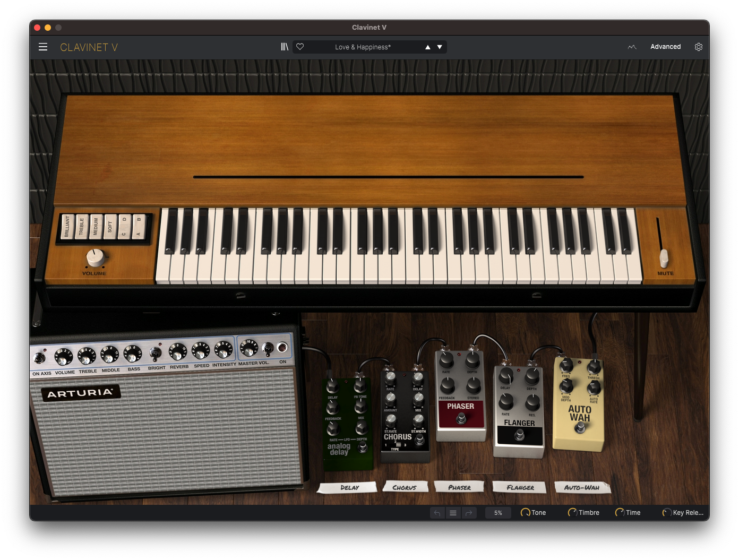This screenshot has width=739, height=560.
Task: Click the FLANGER RES. knob
Action: click(532, 402)
